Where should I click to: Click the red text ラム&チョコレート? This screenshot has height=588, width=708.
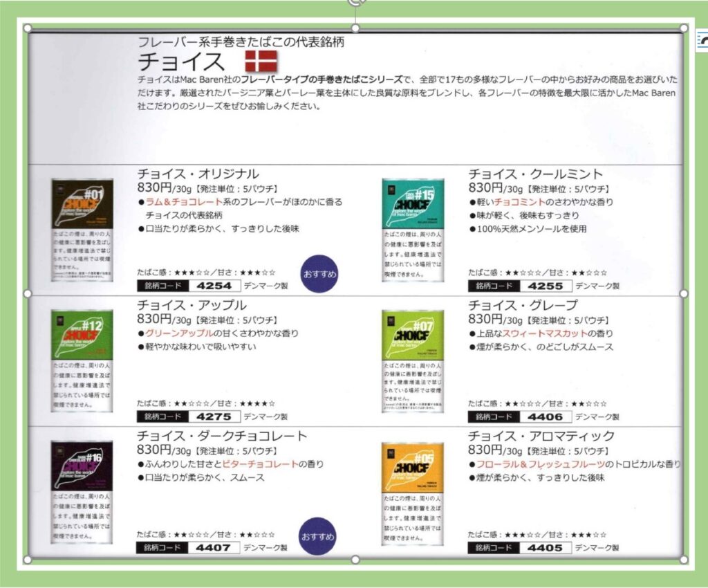pos(184,202)
